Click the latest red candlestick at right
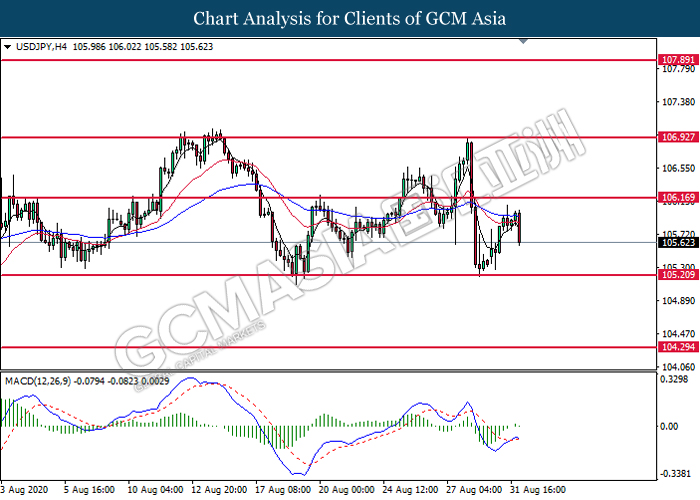700x500 pixels. point(519,228)
